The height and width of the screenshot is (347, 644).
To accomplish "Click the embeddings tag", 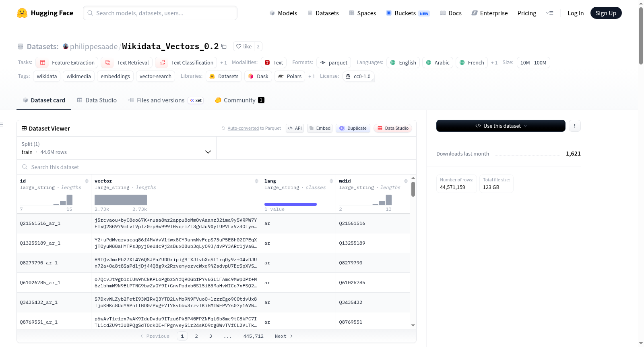I will pyautogui.click(x=116, y=76).
